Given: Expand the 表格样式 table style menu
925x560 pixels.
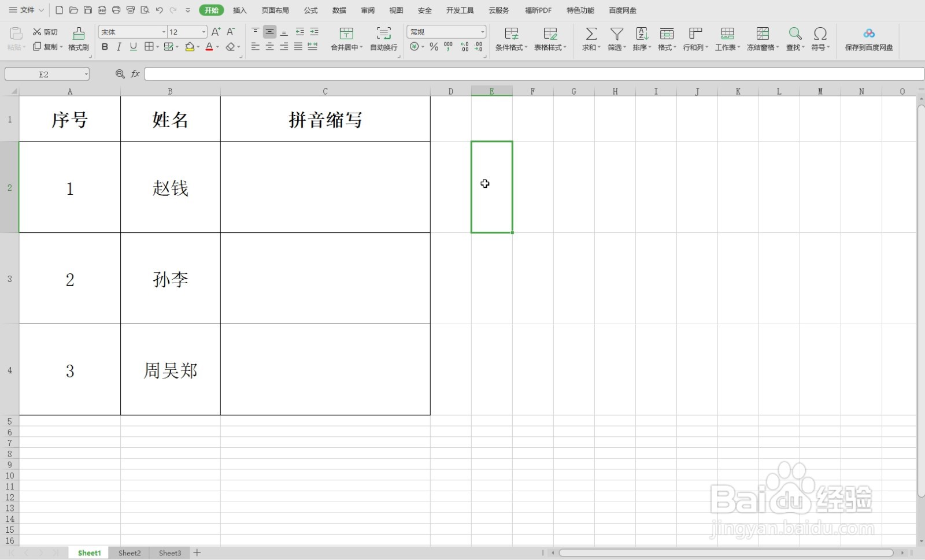Looking at the screenshot, I should (564, 47).
